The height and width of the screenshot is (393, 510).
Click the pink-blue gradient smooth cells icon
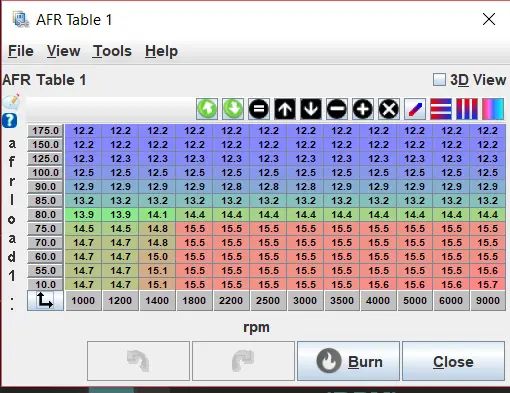[493, 109]
